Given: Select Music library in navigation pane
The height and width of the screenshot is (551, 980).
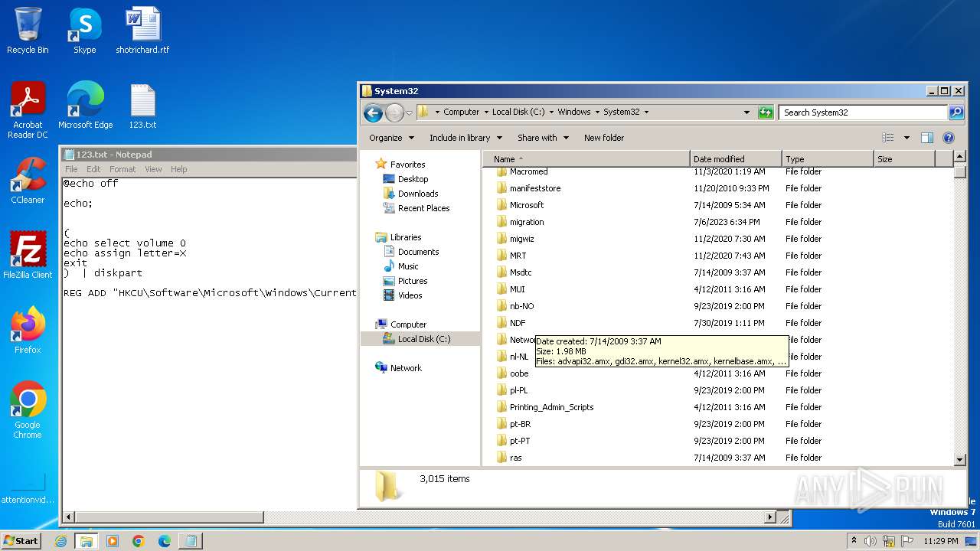Looking at the screenshot, I should pyautogui.click(x=408, y=266).
